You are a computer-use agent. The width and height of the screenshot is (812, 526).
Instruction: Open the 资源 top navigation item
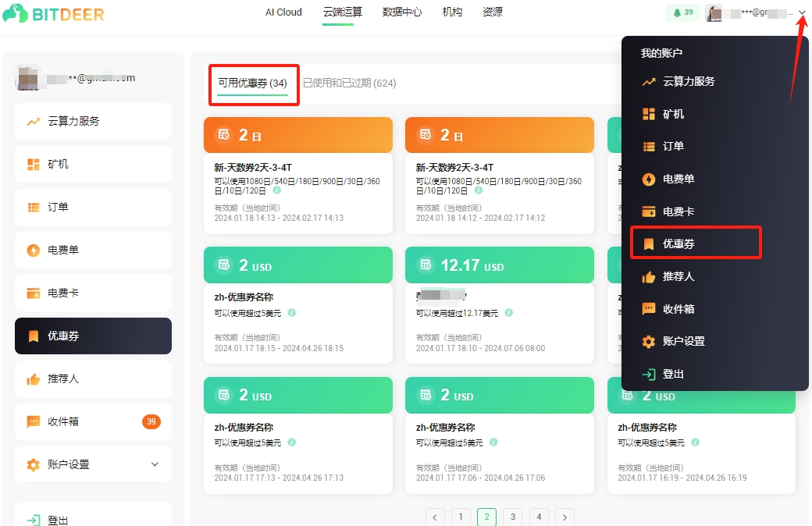[x=493, y=12]
